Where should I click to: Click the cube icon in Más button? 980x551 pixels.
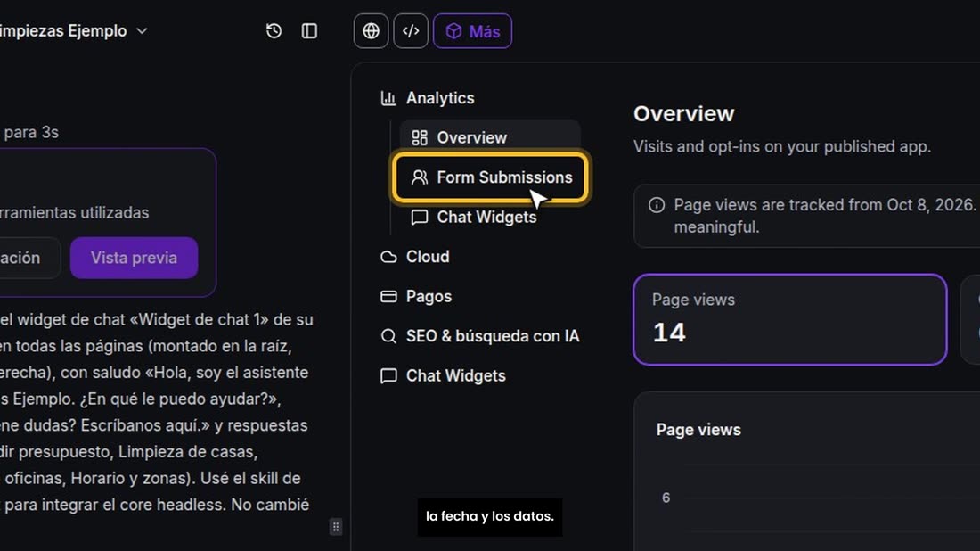[453, 30]
